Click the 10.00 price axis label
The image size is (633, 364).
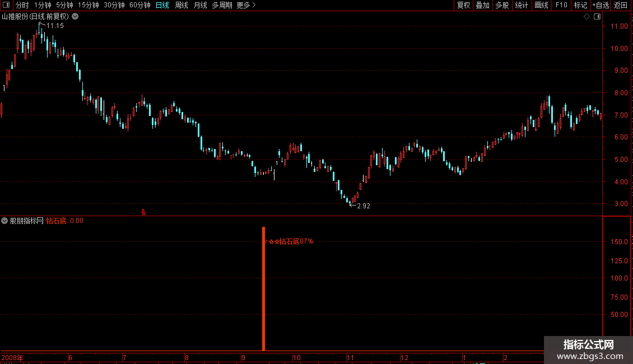coord(619,48)
